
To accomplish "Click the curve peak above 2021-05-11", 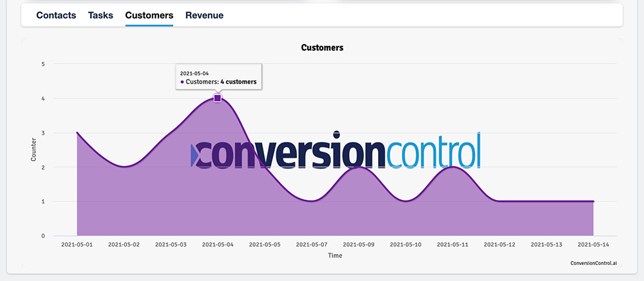I will (453, 167).
